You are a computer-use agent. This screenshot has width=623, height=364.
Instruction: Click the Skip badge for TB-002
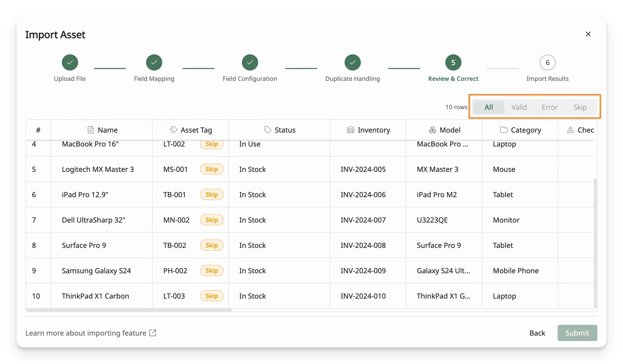click(x=212, y=245)
